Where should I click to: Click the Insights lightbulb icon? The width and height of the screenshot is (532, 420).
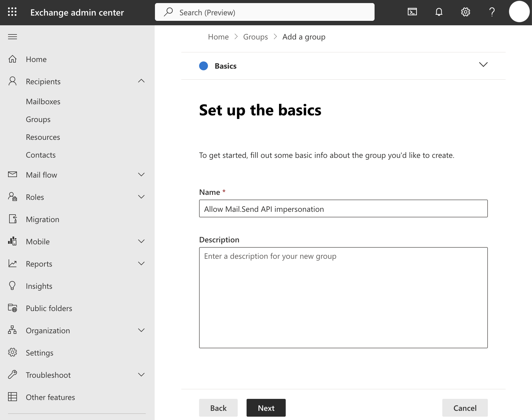[12, 286]
